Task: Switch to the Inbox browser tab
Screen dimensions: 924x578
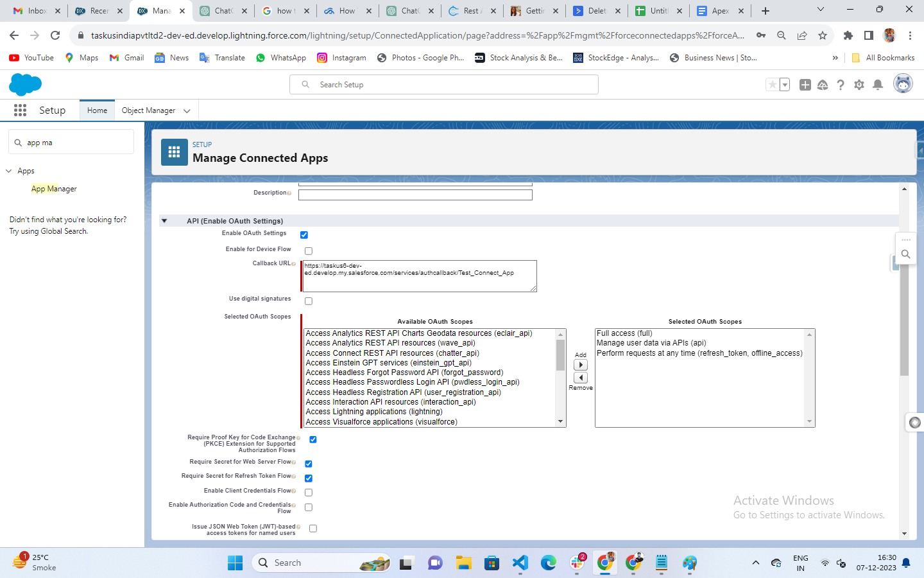Action: click(36, 11)
